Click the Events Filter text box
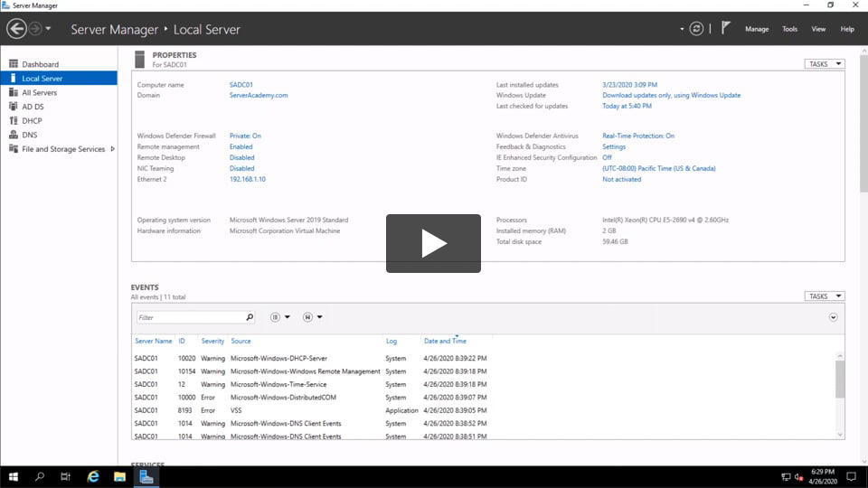 coord(190,317)
